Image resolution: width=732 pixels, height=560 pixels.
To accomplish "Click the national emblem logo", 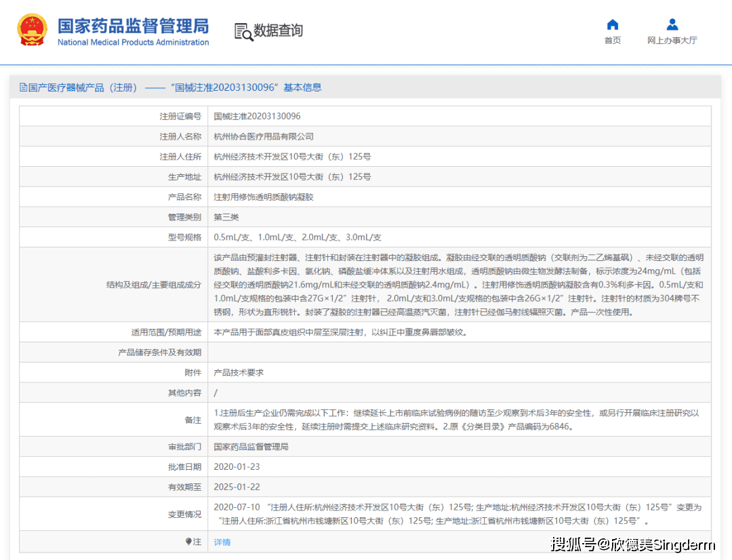I will [32, 31].
